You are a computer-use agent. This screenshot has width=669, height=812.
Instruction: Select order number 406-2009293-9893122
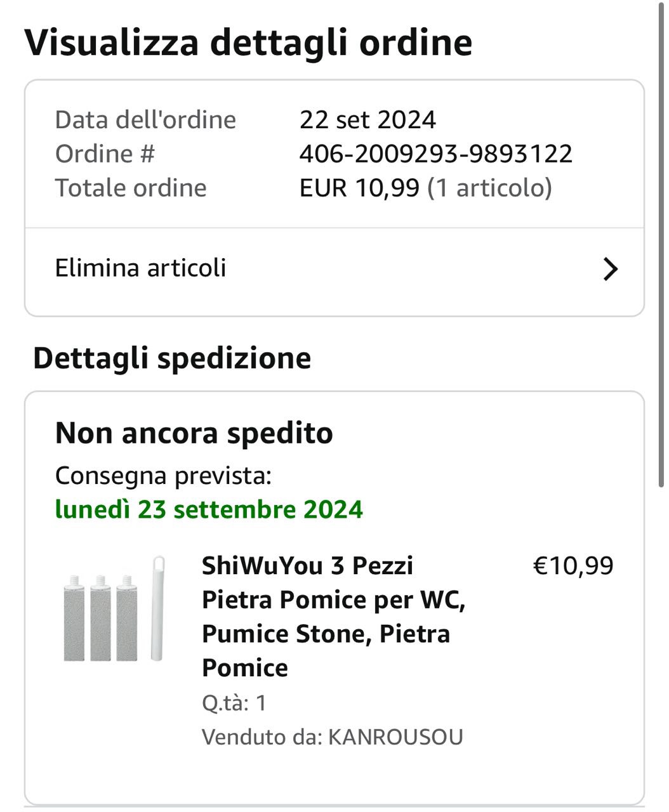[x=435, y=154]
